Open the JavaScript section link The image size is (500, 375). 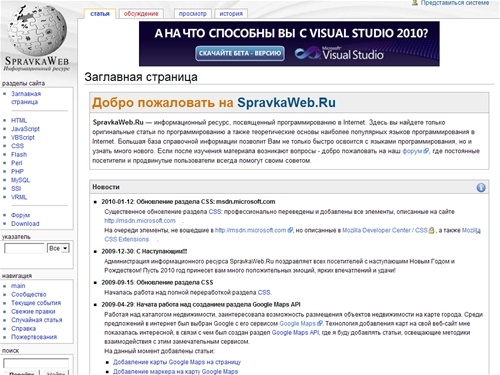tap(25, 129)
